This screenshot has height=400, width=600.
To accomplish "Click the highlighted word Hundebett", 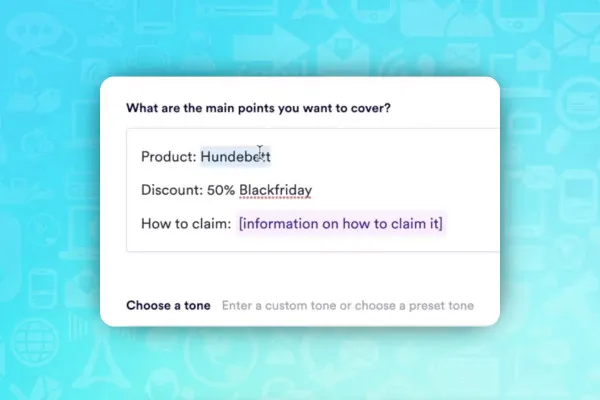I will (235, 157).
